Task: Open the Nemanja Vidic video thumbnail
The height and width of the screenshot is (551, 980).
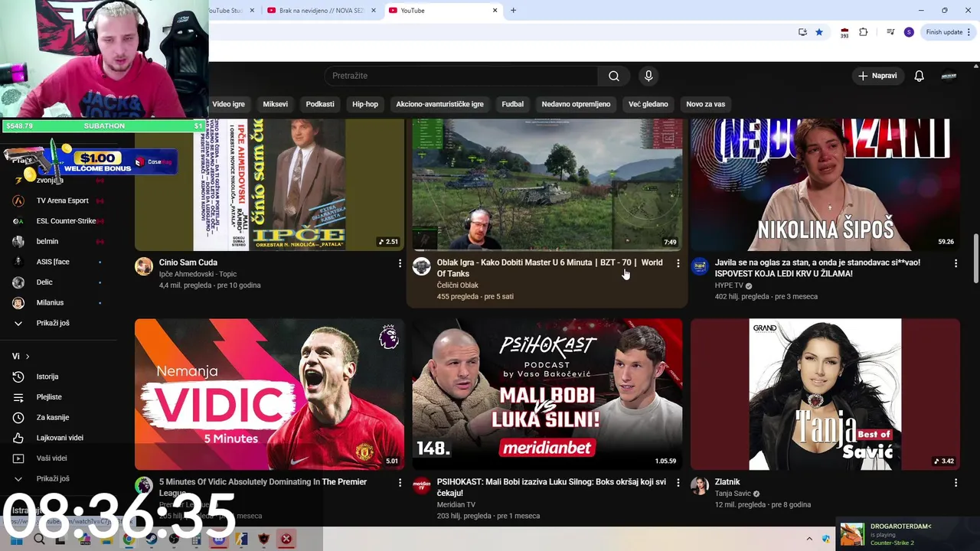Action: click(x=269, y=394)
